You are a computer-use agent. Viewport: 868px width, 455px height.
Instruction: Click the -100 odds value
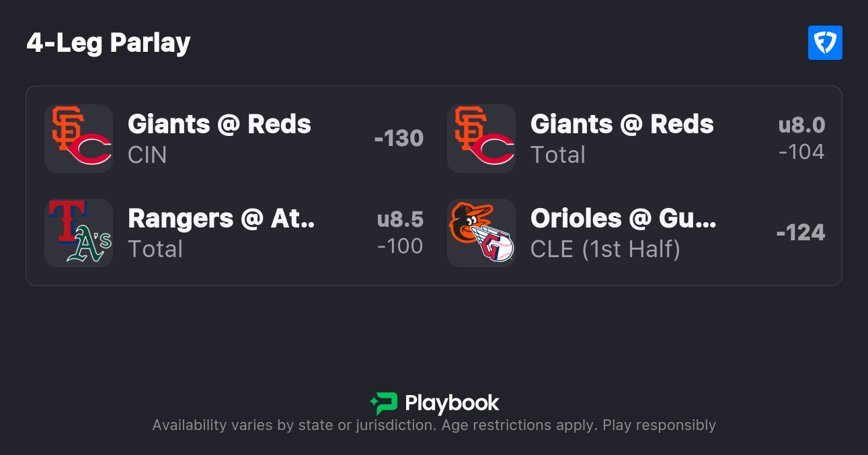[x=400, y=246]
